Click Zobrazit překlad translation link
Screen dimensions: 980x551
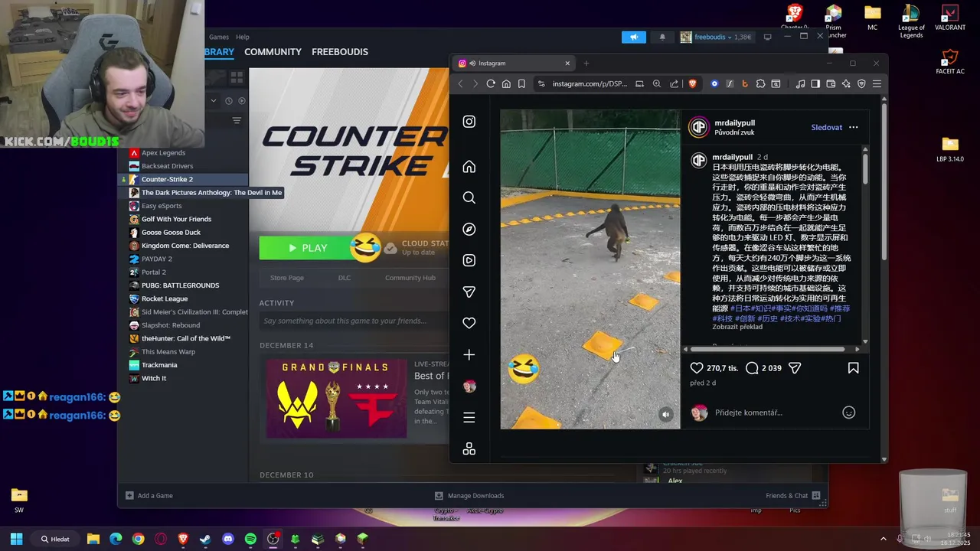[x=737, y=327]
